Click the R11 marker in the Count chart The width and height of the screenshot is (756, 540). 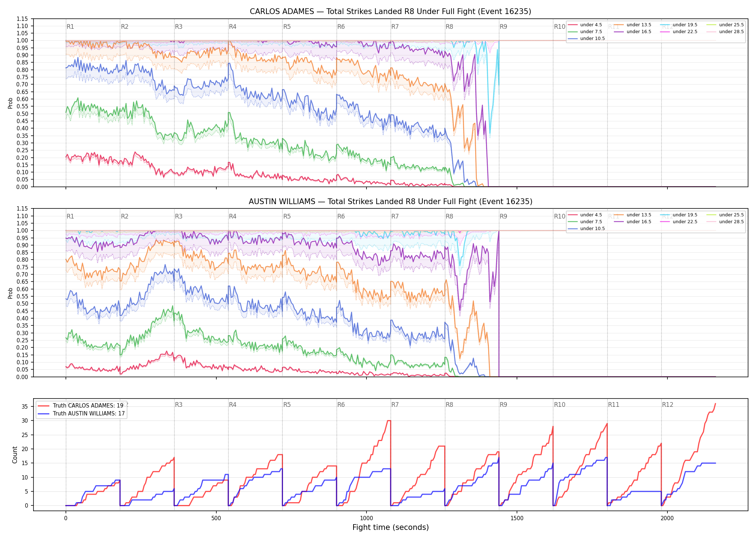[x=614, y=405]
